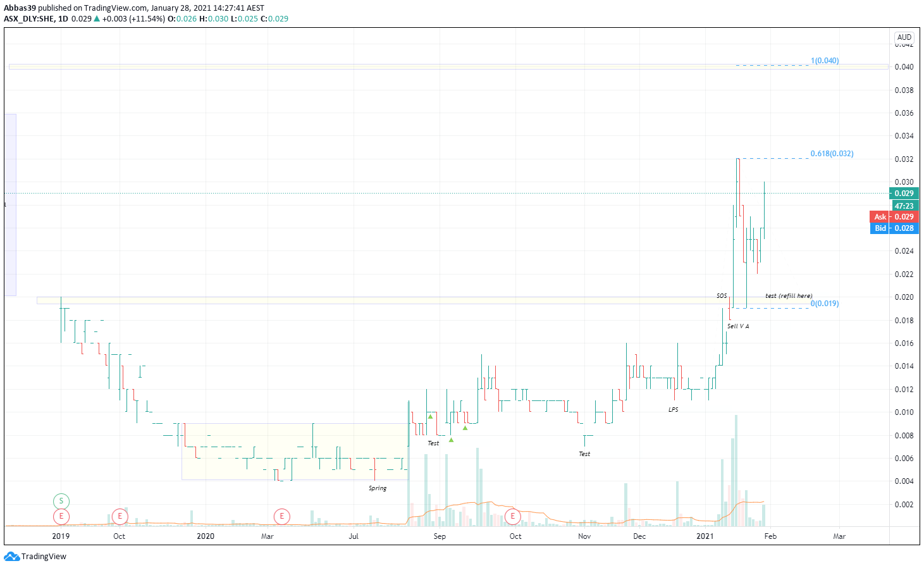
Task: Click the ASX_DLY:SHE symbol title
Action: pyautogui.click(x=29, y=19)
